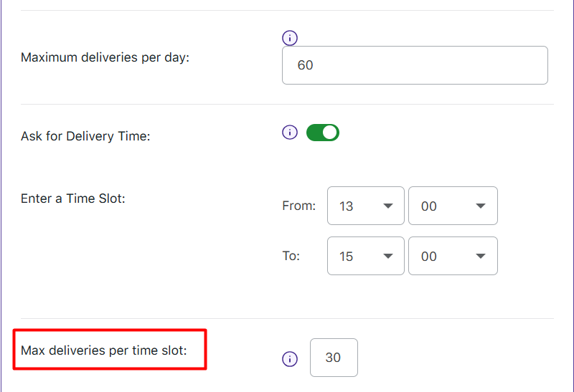This screenshot has height=392, width=574.
Task: Click the "Enter a Time Slot:" label
Action: pyautogui.click(x=73, y=199)
